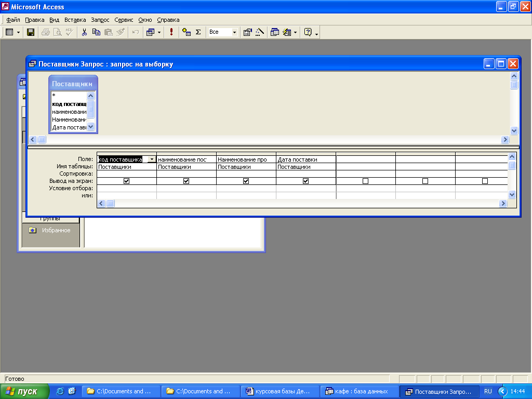532x399 pixels.
Task: Click the View (datasheet) toolbar icon
Action: [9, 32]
